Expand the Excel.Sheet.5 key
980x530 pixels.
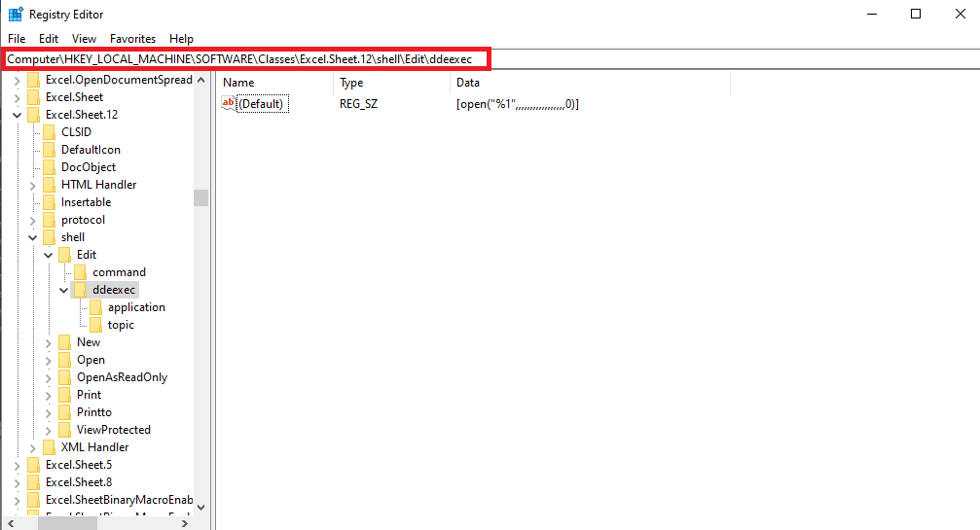(x=17, y=465)
